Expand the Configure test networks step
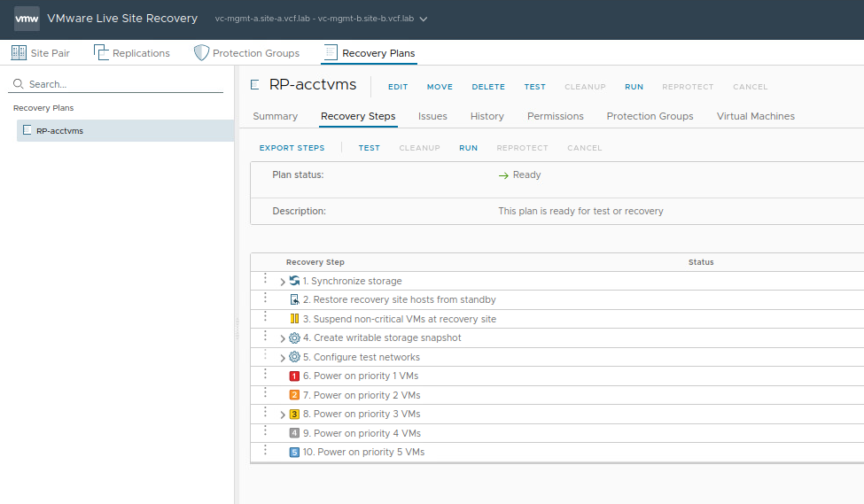Screen dimensions: 864x504 283,358
